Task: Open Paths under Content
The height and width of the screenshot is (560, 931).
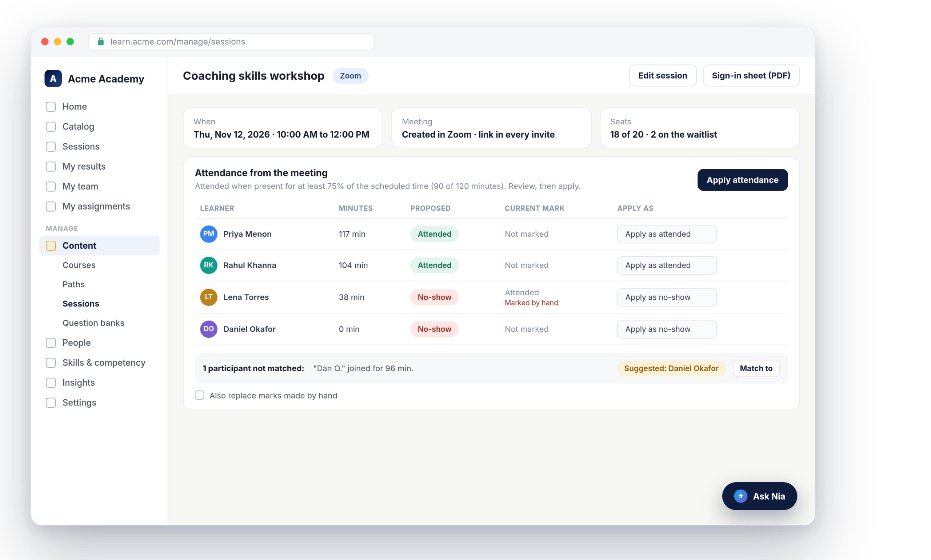Action: pos(73,284)
